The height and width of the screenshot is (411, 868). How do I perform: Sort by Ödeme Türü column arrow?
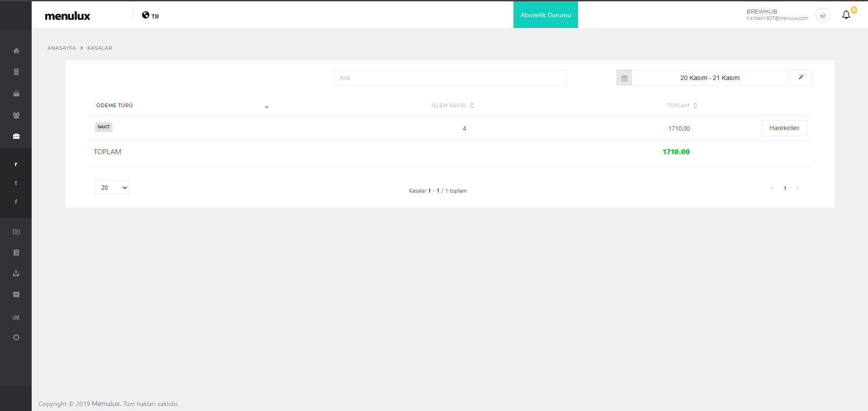pos(266,107)
